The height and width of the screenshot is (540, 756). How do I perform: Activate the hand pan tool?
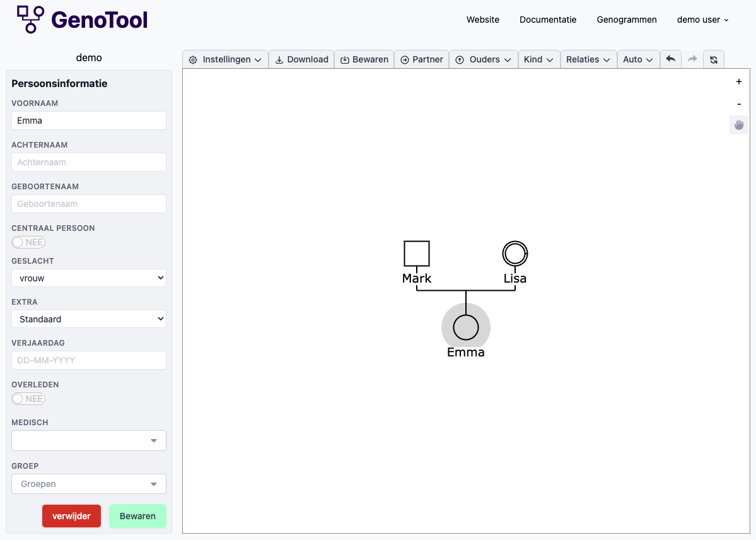738,125
